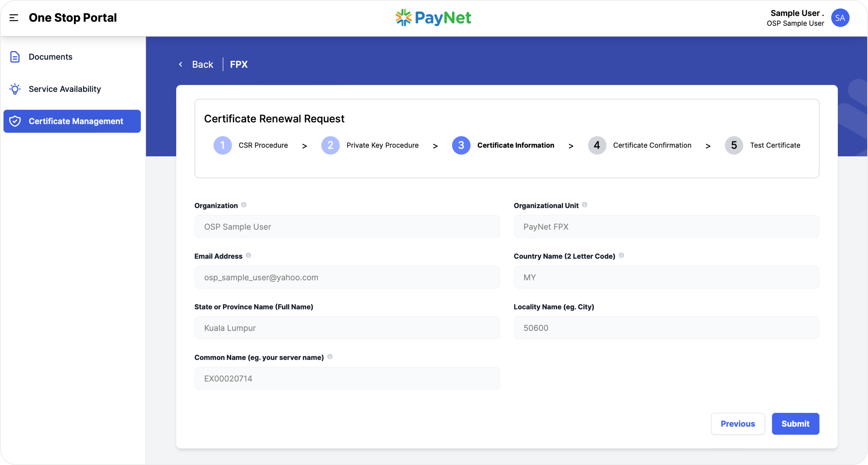Click the CSR Procedure step label
The height and width of the screenshot is (465, 868).
[x=263, y=145]
